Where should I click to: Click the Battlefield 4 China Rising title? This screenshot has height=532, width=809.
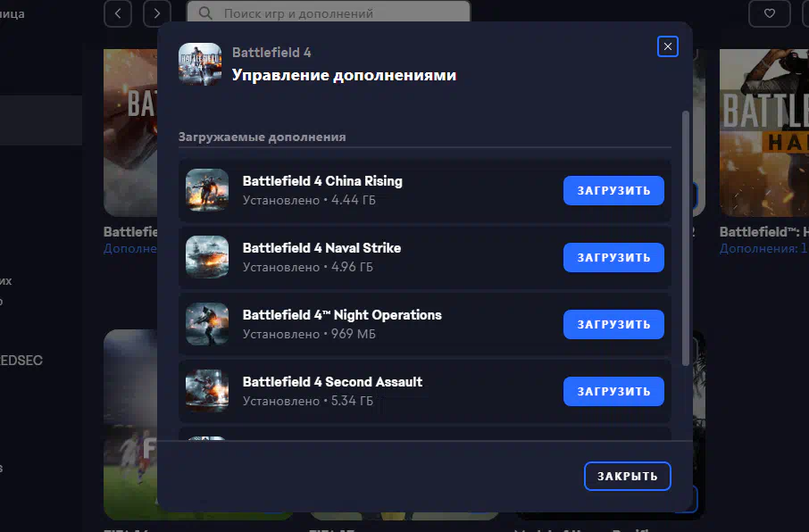(x=322, y=181)
